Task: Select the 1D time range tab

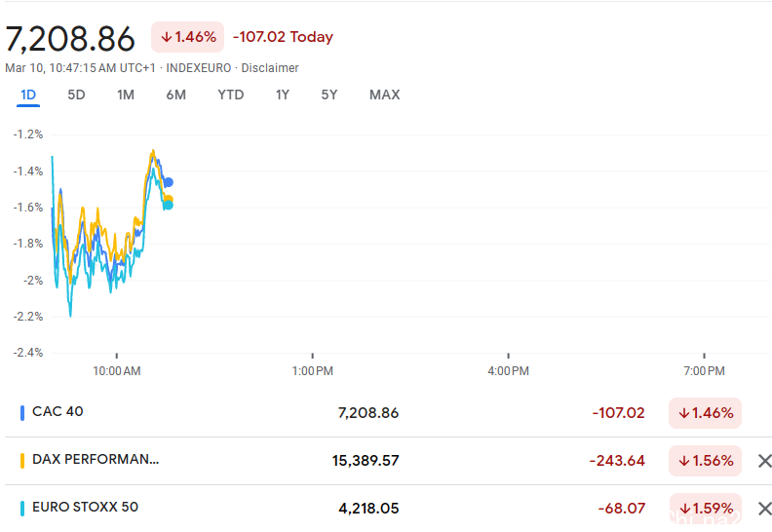Action: coord(28,95)
